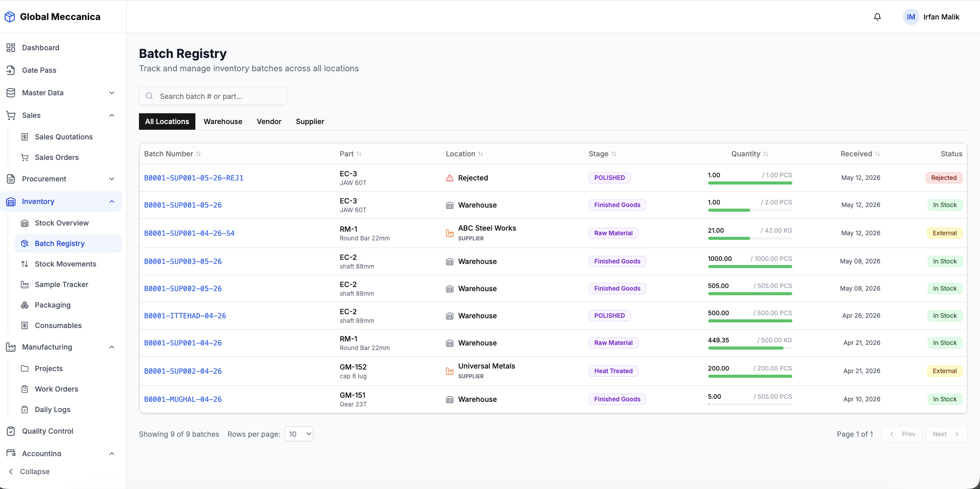The image size is (980, 489).
Task: Click the Rejected warning triangle icon
Action: pyautogui.click(x=450, y=178)
